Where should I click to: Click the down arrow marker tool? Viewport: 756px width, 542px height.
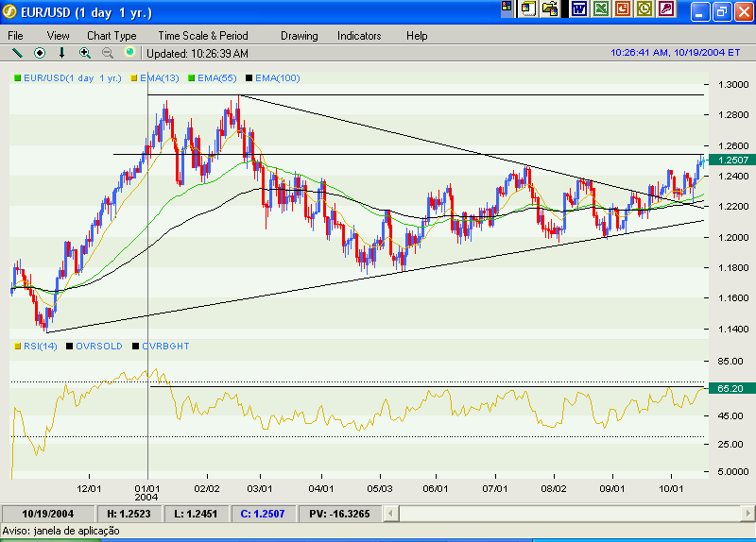coord(62,53)
